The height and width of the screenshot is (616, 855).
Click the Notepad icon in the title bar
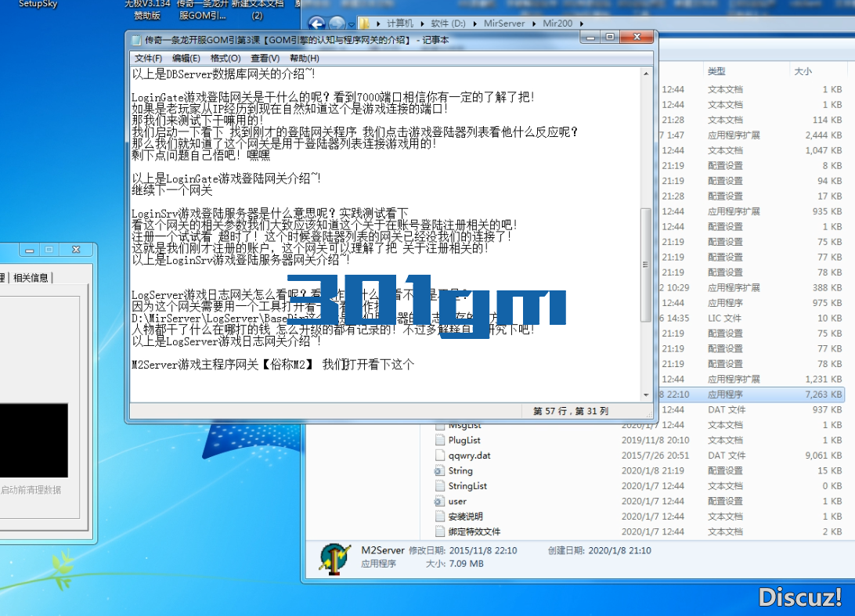click(136, 41)
